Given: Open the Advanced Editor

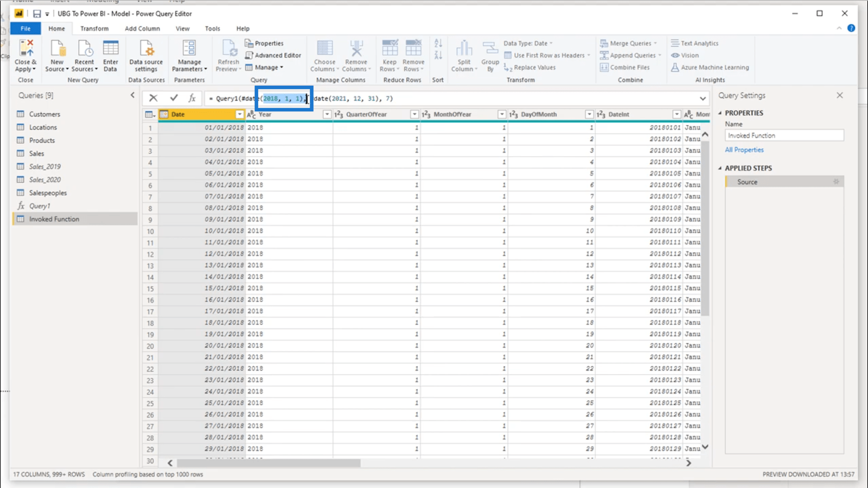Looking at the screenshot, I should pos(273,55).
